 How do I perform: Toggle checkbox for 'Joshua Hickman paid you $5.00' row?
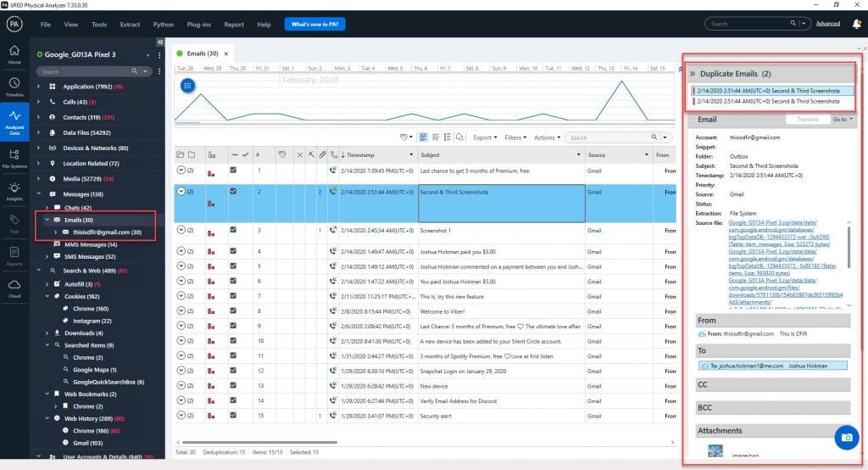[x=233, y=251]
